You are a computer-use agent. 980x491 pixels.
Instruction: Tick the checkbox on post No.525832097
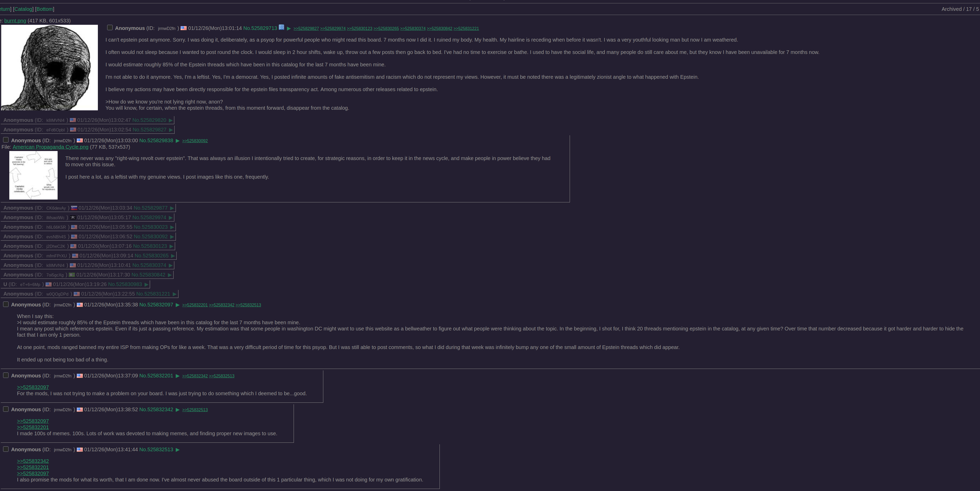coord(6,304)
